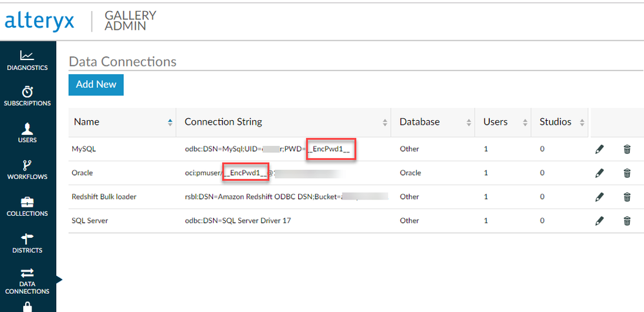Open the Users section in sidebar
Screen dimensions: 644x312
27,132
